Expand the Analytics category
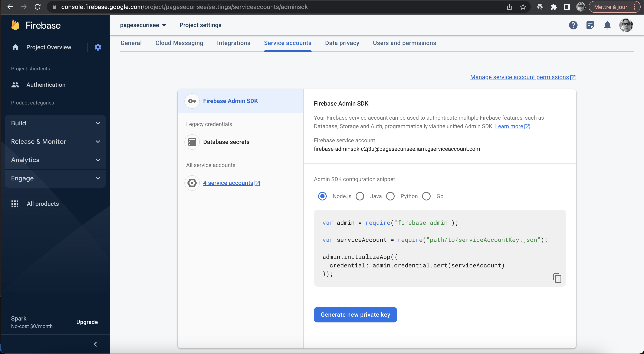The height and width of the screenshot is (354, 644). (x=55, y=160)
